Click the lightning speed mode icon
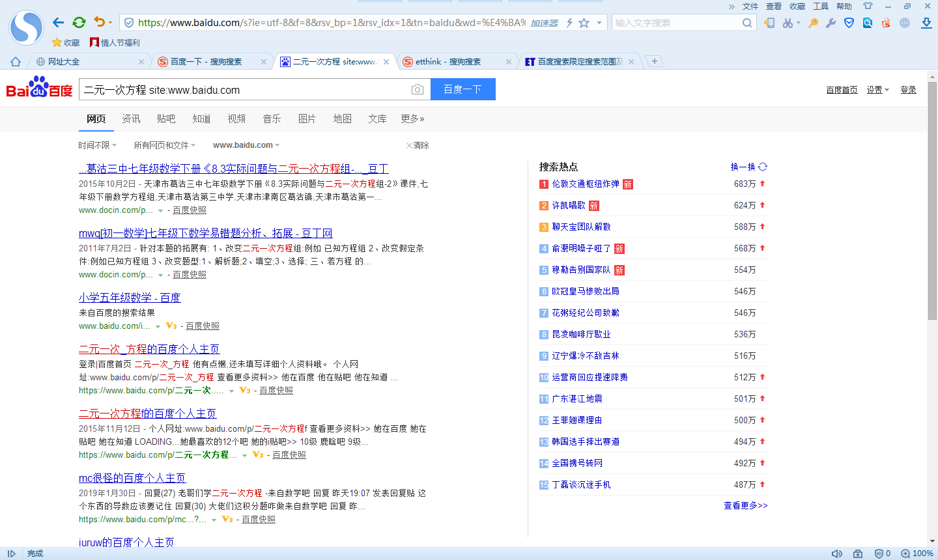The image size is (938, 560). click(x=569, y=23)
